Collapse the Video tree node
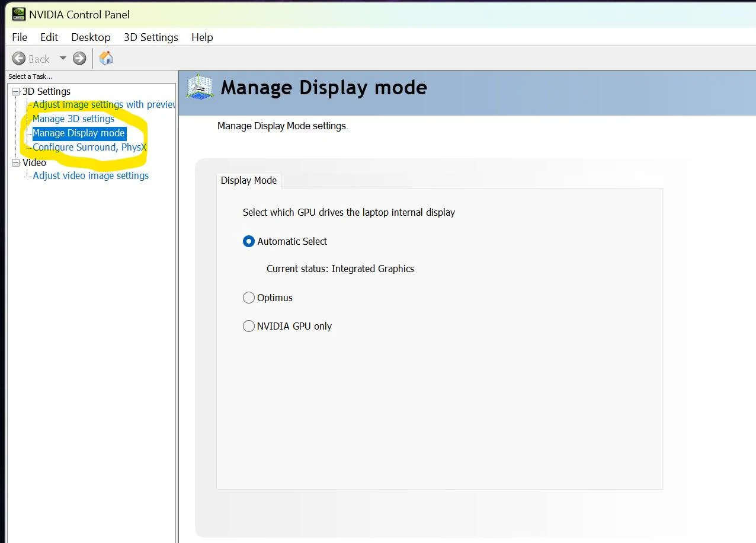The width and height of the screenshot is (756, 543). (x=15, y=162)
